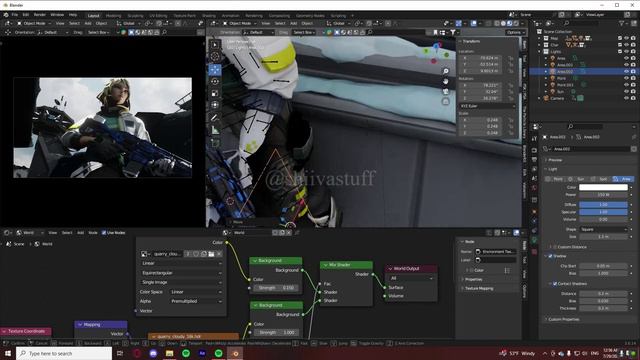The image size is (640, 360).
Task: Click the viewport pan hand gizmo
Action: [446, 81]
